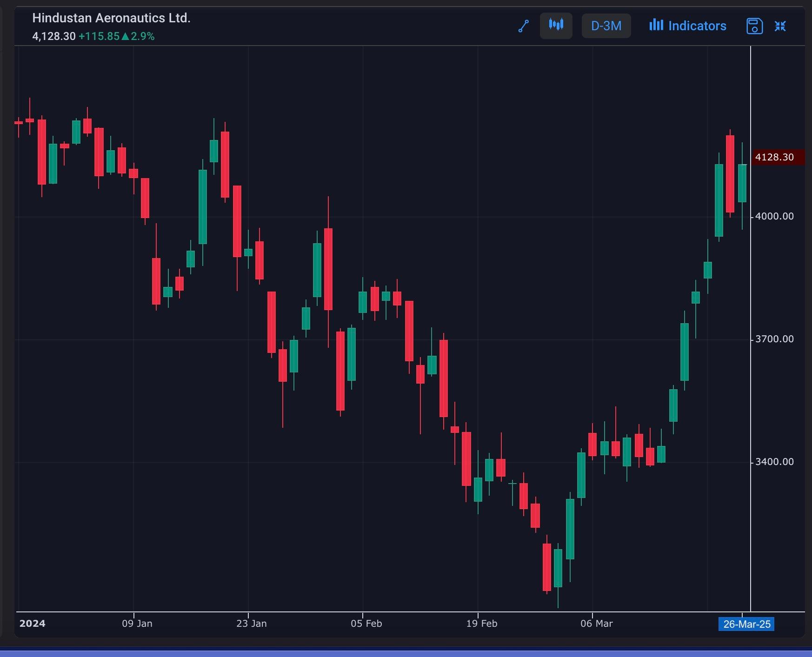Screen dimensions: 812x657
Task: Click the 05 Feb date label
Action: (x=366, y=624)
